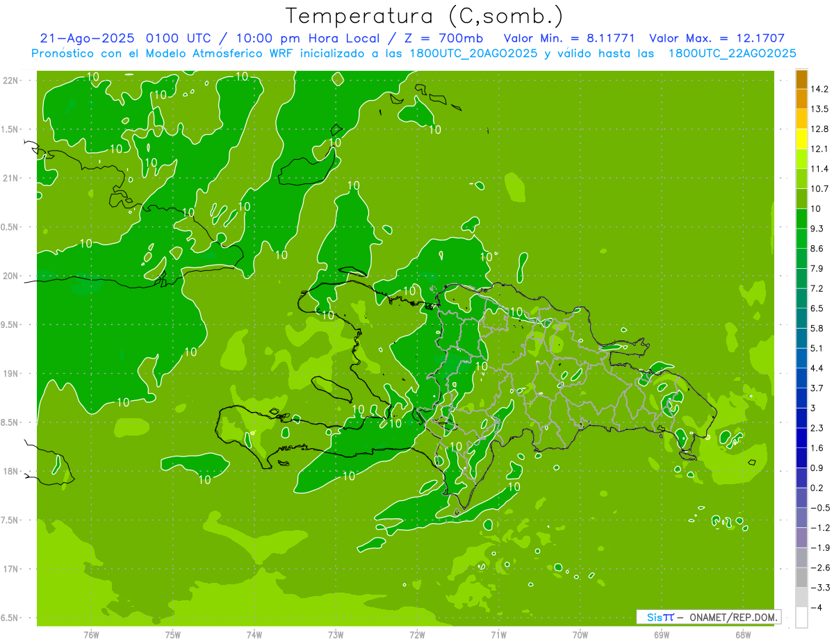Click the 10.7 colorbar label
This screenshot has width=834, height=644.
tap(819, 189)
